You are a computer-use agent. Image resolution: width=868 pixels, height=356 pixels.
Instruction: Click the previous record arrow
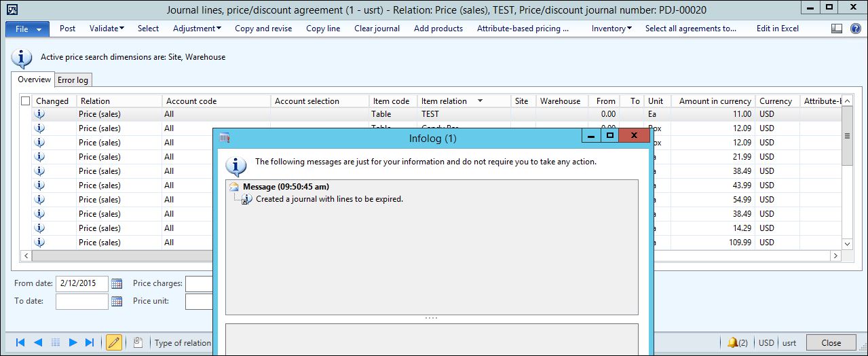[38, 342]
